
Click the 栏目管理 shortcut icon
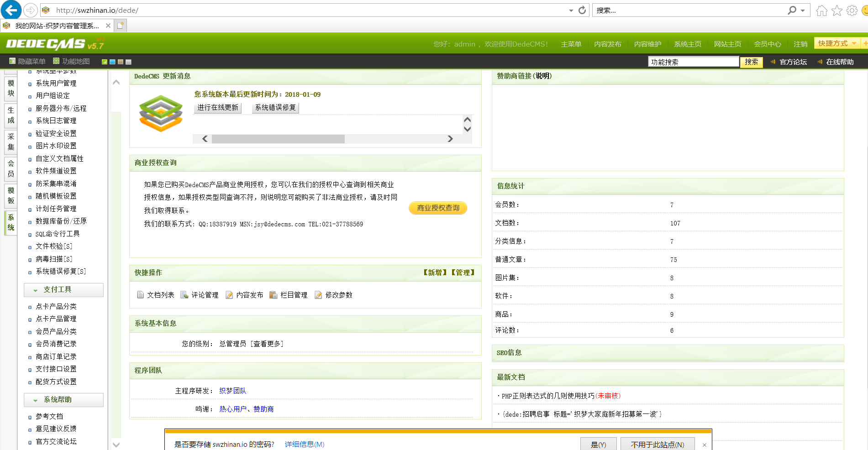click(x=274, y=295)
